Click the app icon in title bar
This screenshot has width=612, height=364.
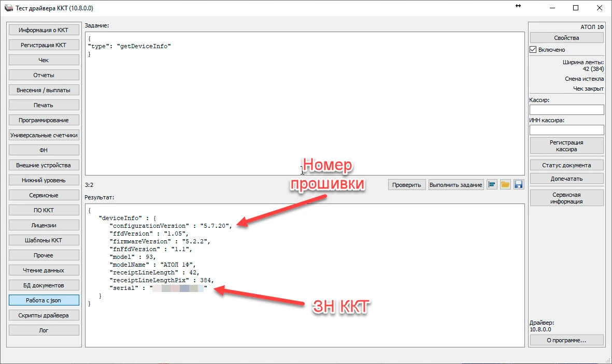[9, 8]
